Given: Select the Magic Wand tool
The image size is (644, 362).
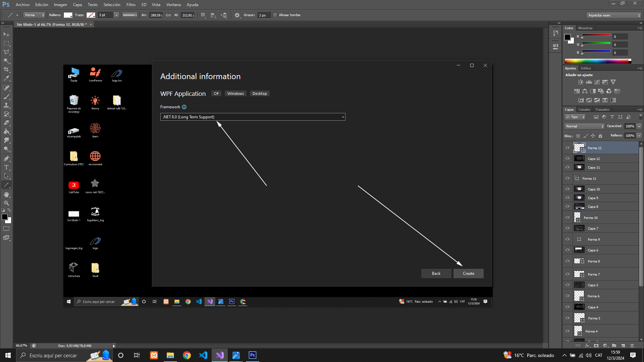Looking at the screenshot, I should click(x=6, y=61).
